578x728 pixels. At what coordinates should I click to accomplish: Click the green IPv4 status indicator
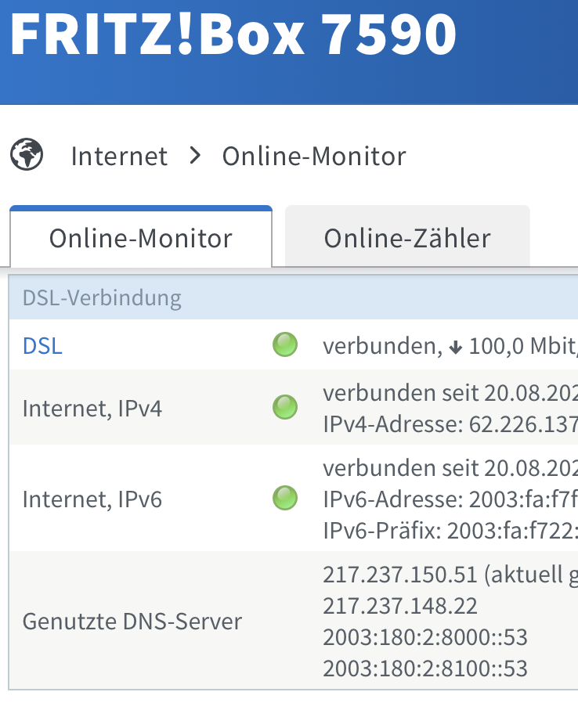point(285,407)
